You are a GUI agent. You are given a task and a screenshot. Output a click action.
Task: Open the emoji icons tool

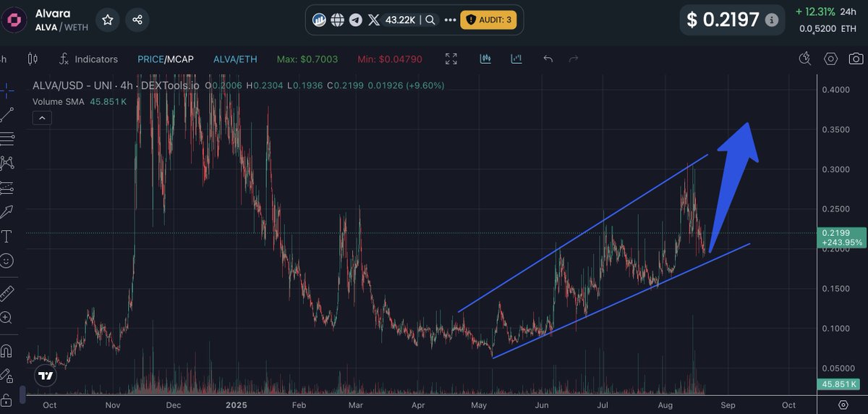coord(7,260)
